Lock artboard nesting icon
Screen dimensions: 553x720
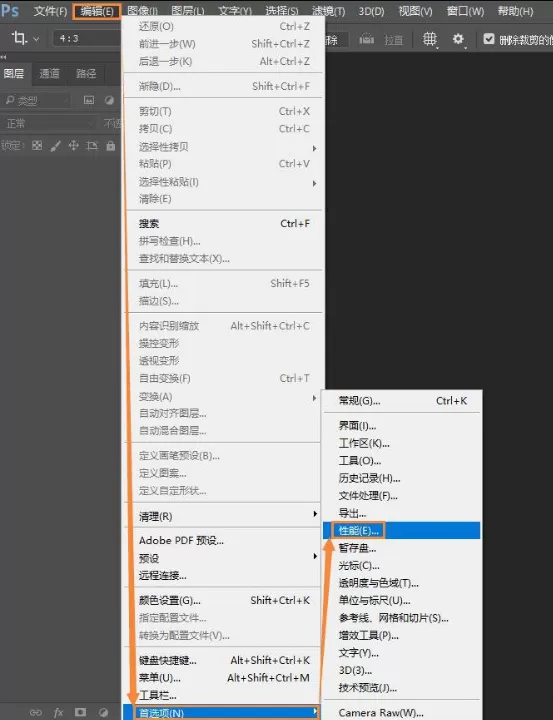coord(92,146)
